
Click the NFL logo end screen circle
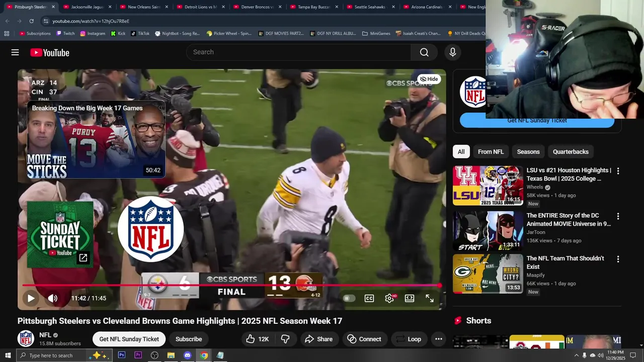point(150,229)
